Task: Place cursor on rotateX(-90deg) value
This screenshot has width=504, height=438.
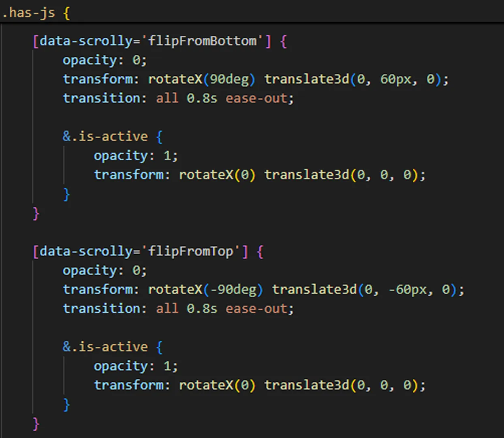Action: tap(205, 290)
